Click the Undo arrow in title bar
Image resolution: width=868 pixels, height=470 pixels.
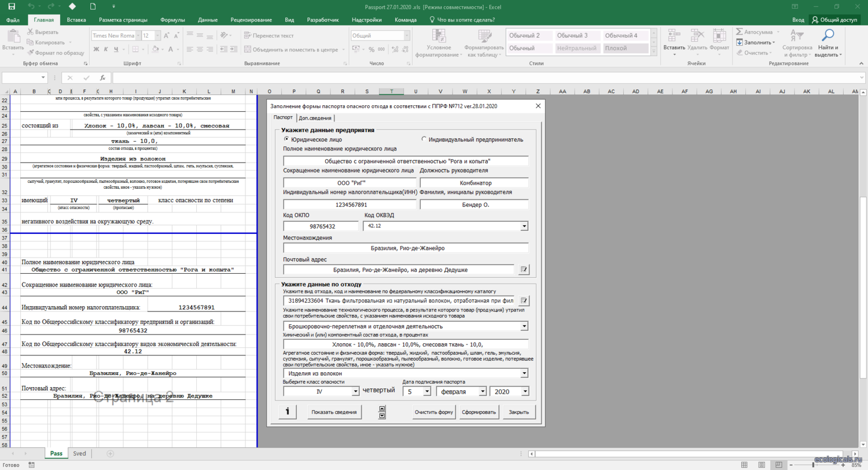pyautogui.click(x=30, y=6)
